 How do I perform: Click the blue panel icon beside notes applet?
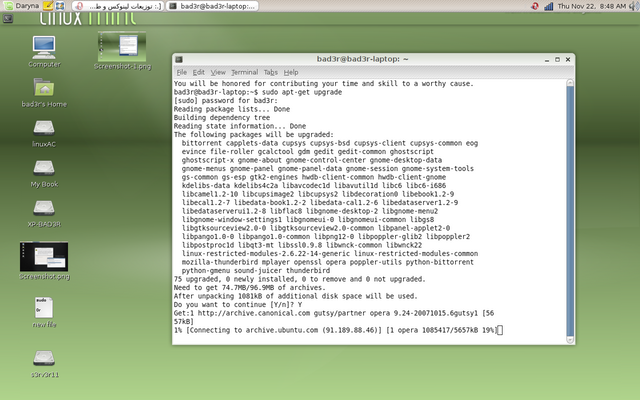point(60,6)
